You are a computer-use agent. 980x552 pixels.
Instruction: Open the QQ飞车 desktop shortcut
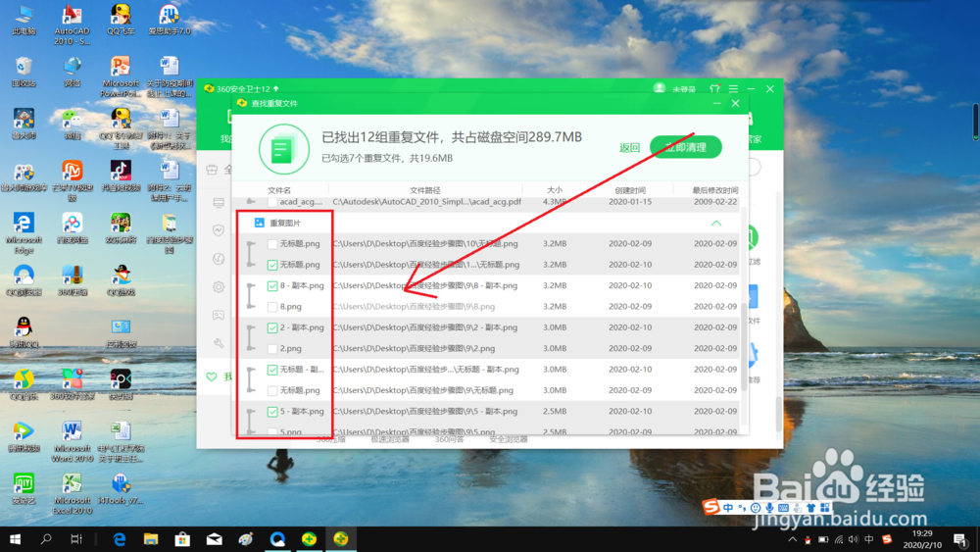click(121, 19)
